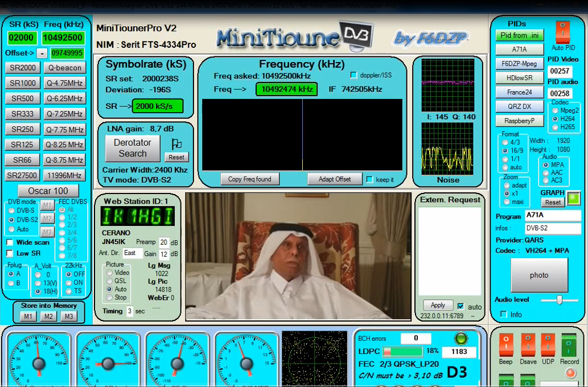Adjust the Audio level slider
Viewport: 588px width, 387px height.
coord(559,300)
